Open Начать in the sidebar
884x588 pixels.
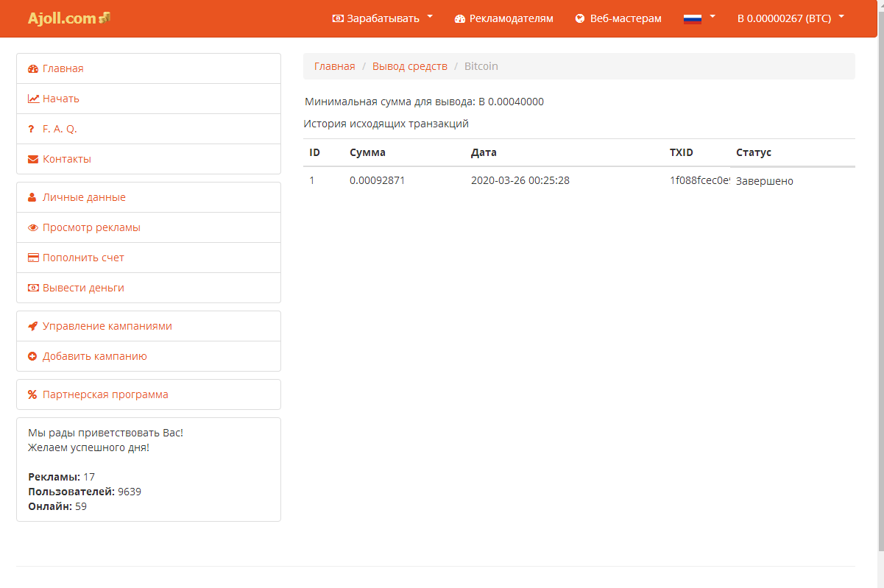[x=149, y=99]
